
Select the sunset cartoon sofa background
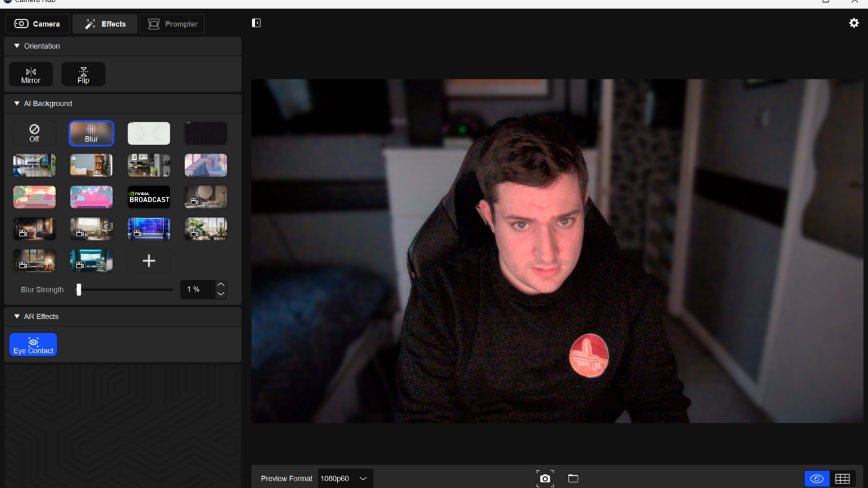pos(35,197)
